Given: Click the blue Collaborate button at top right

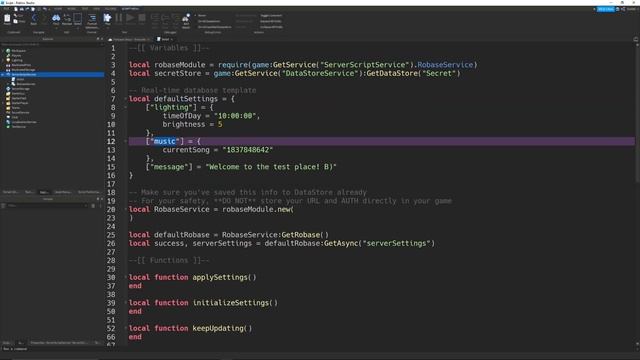Looking at the screenshot, I should (606, 9).
